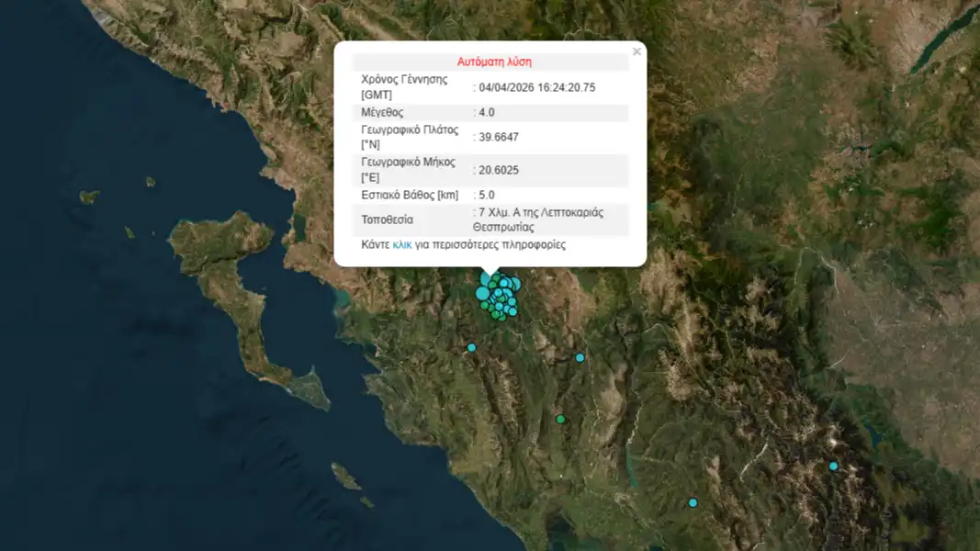The height and width of the screenshot is (551, 980).
Task: Select the isolated green marker south of the cluster
Action: [560, 419]
